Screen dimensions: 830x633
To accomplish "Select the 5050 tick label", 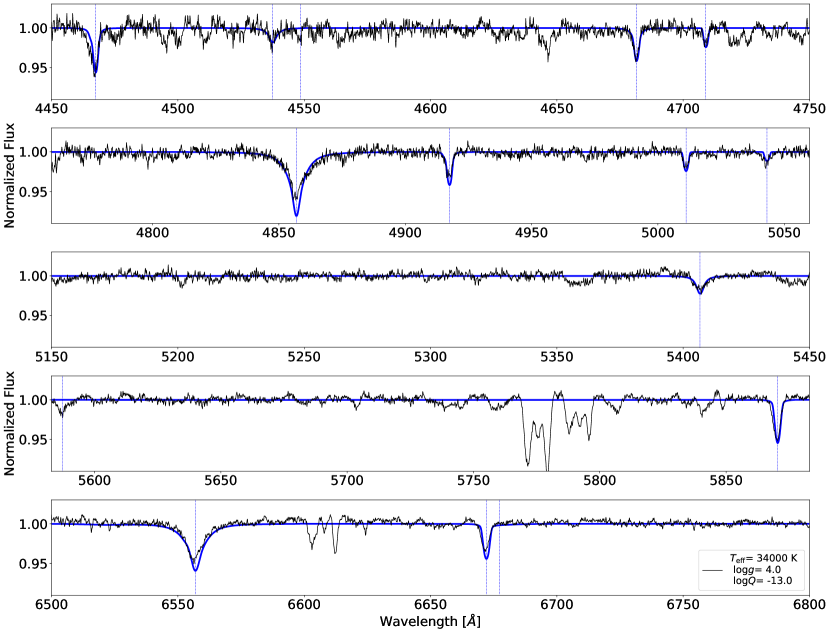I will click(x=784, y=232).
